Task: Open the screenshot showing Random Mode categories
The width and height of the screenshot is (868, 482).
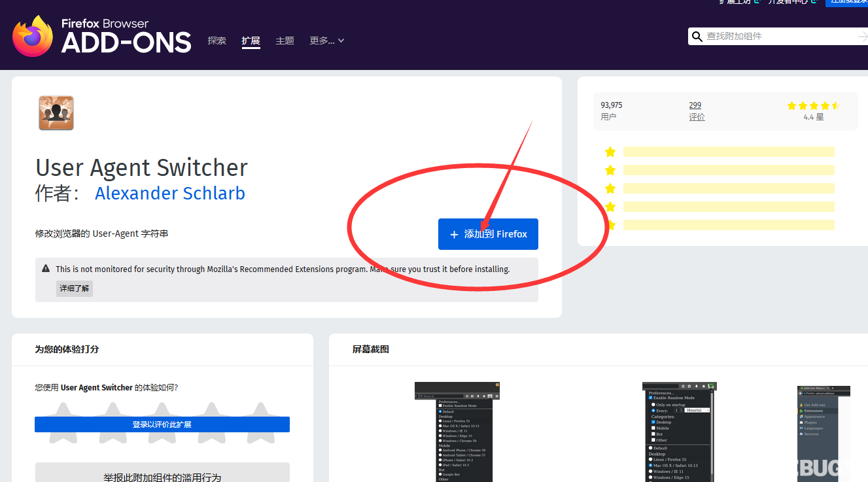Action: pyautogui.click(x=678, y=432)
